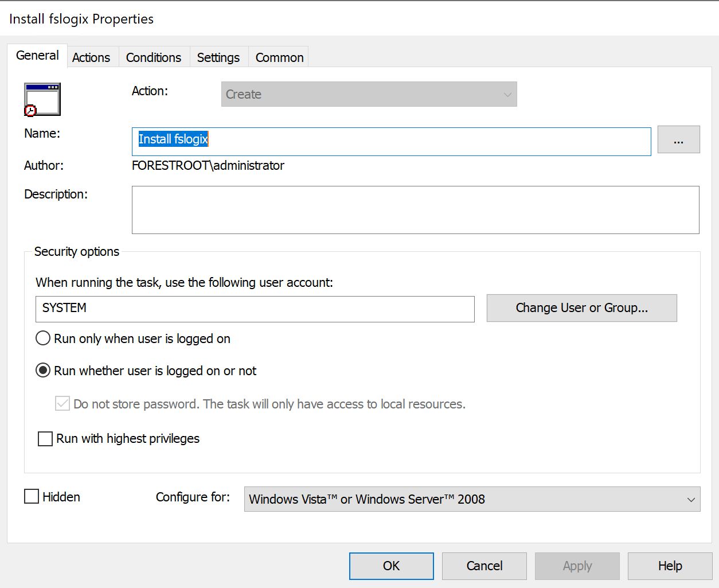View the Common tab
The image size is (719, 588).
pos(279,57)
